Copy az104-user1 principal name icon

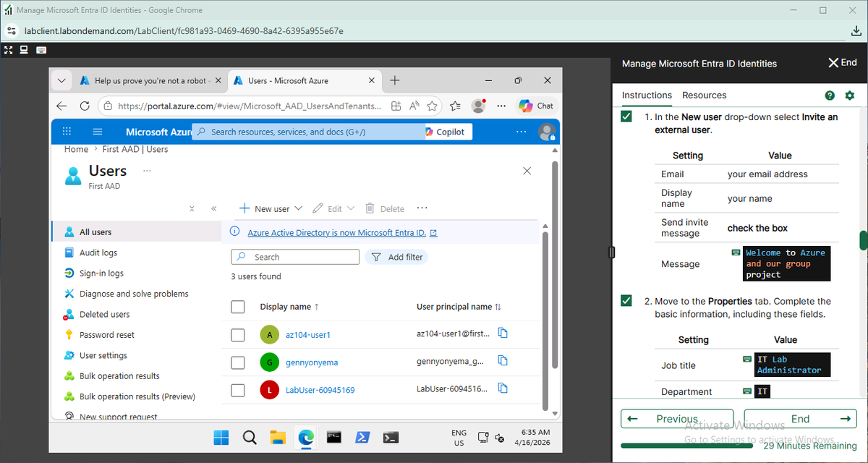pyautogui.click(x=503, y=334)
